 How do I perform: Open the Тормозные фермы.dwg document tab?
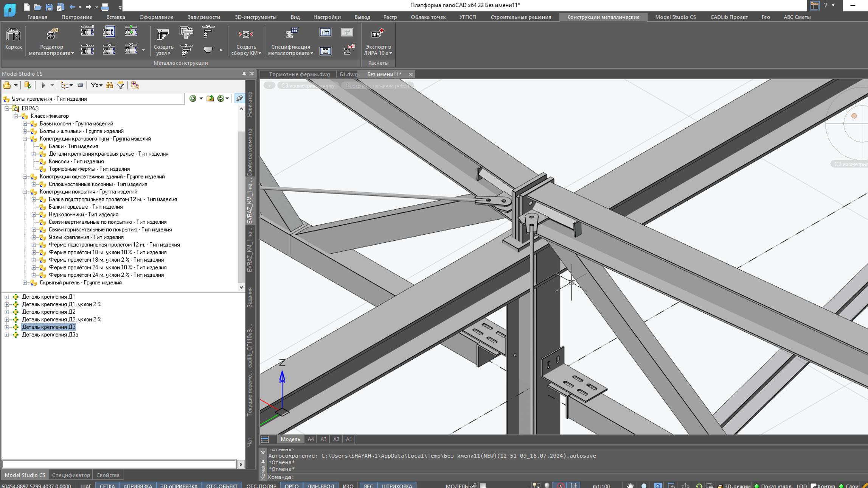299,74
